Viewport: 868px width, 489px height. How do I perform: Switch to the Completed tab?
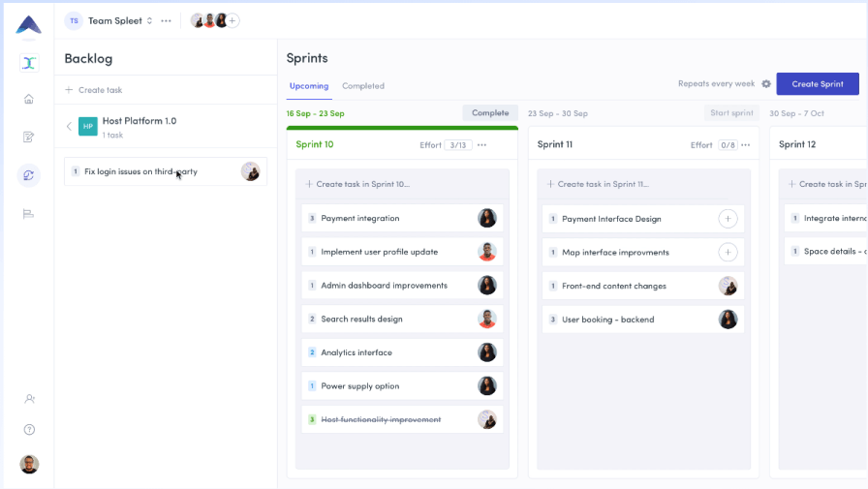click(x=363, y=86)
